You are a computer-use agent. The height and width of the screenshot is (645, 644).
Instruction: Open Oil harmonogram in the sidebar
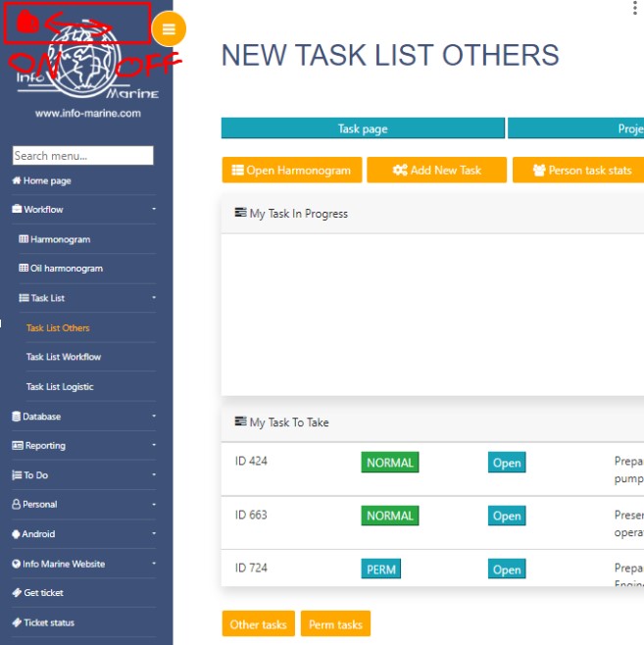coord(66,269)
